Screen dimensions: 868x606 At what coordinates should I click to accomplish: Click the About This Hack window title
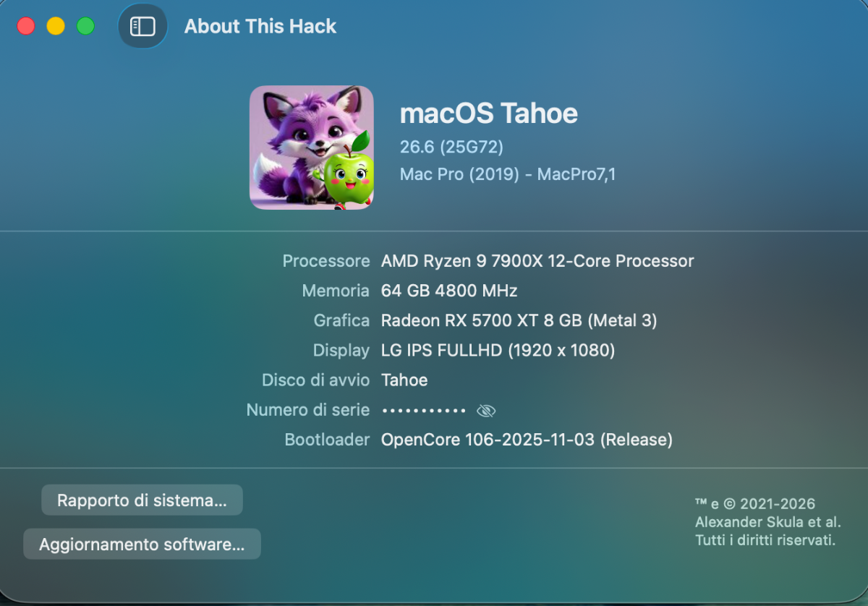(x=260, y=27)
